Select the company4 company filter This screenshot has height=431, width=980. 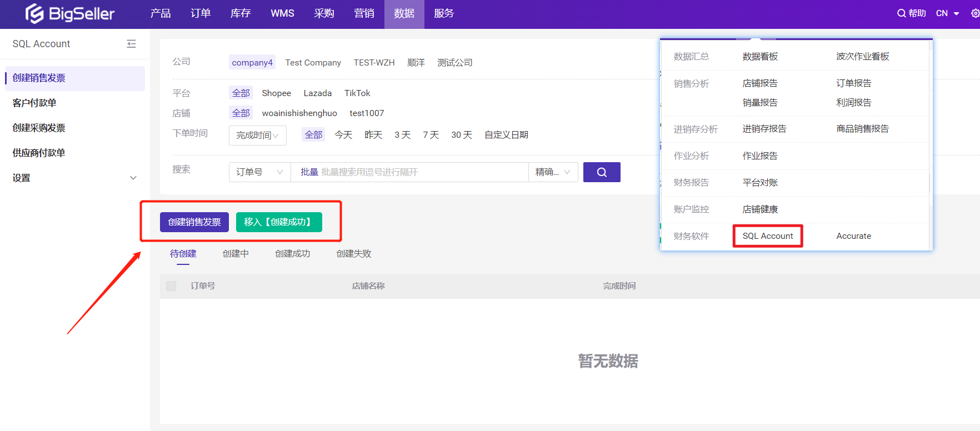pos(252,62)
